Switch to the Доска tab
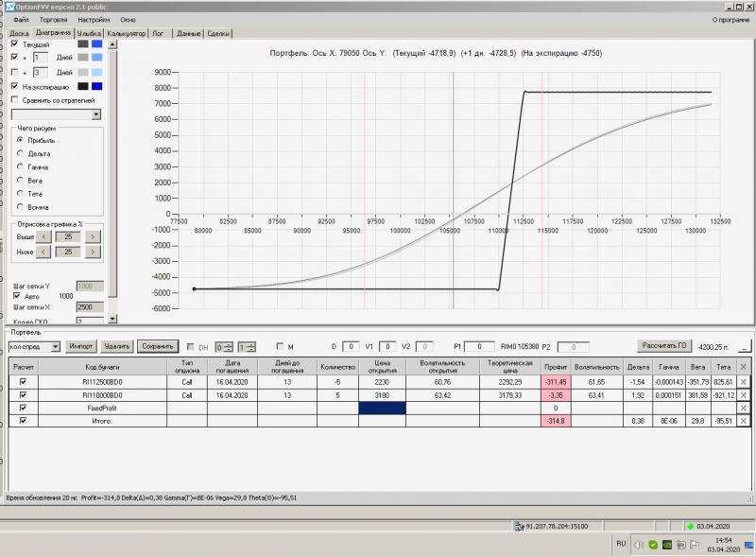The image size is (756, 557). coord(19,33)
